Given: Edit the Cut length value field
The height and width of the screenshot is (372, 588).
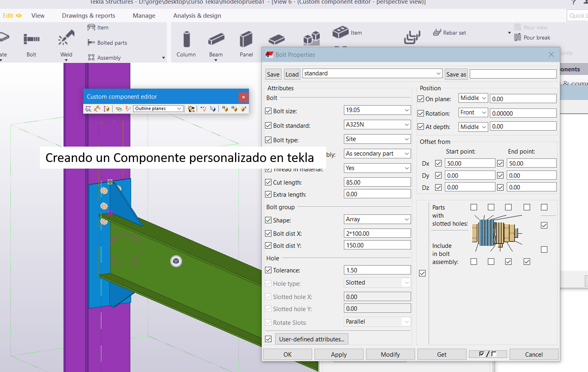Looking at the screenshot, I should (377, 182).
